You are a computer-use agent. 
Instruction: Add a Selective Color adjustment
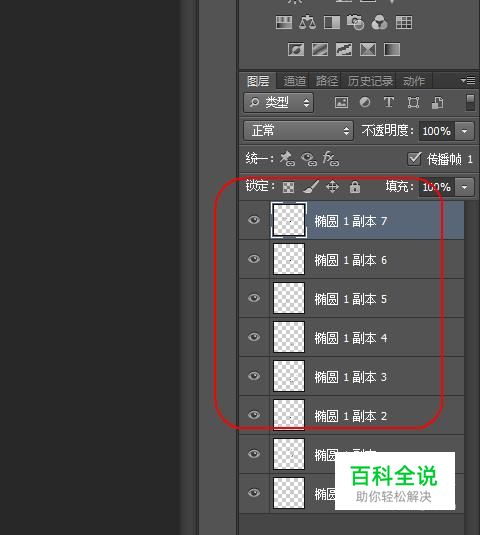tap(368, 49)
